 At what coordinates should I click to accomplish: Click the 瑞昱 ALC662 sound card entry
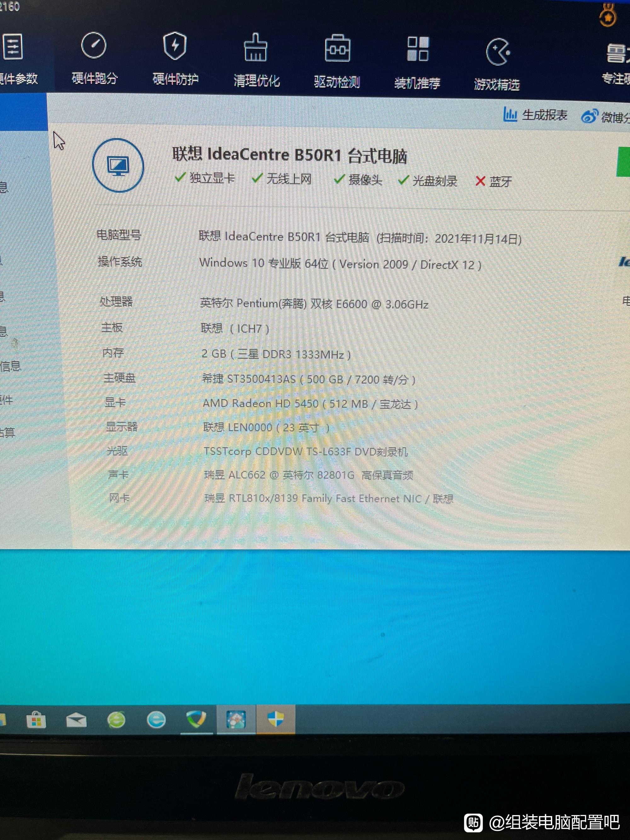[x=308, y=475]
